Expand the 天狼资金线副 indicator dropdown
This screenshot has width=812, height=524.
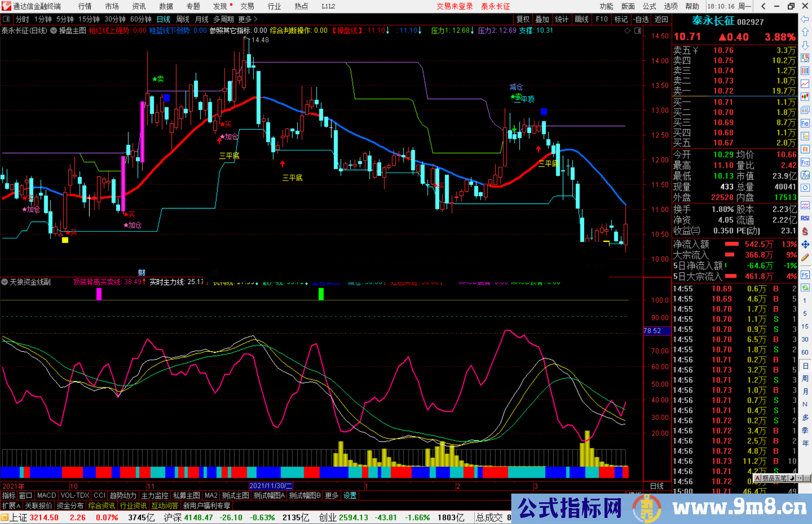(5, 282)
